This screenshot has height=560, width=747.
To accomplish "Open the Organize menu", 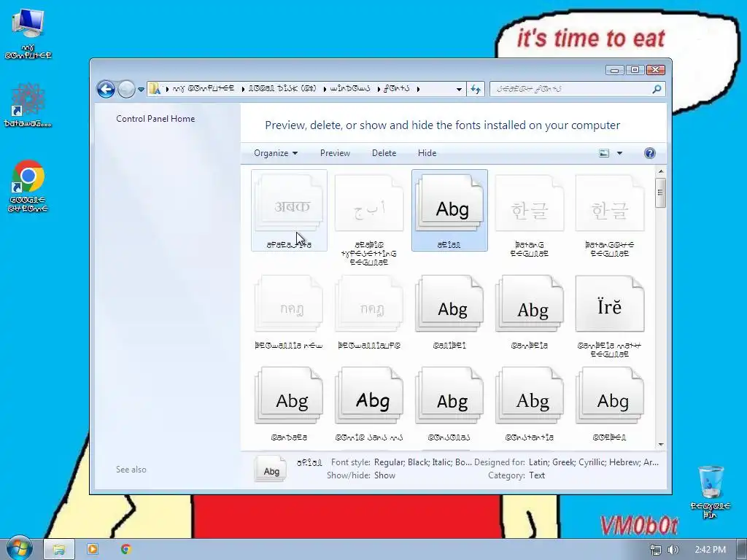I will tap(276, 153).
